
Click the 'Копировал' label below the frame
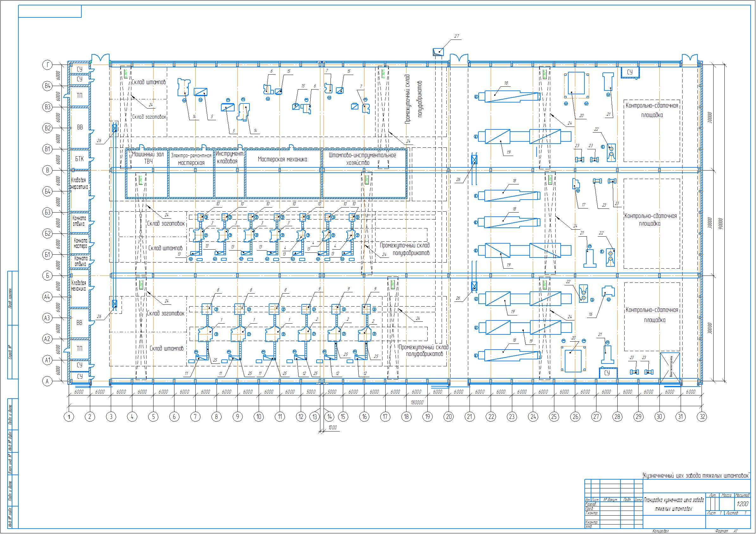click(661, 531)
